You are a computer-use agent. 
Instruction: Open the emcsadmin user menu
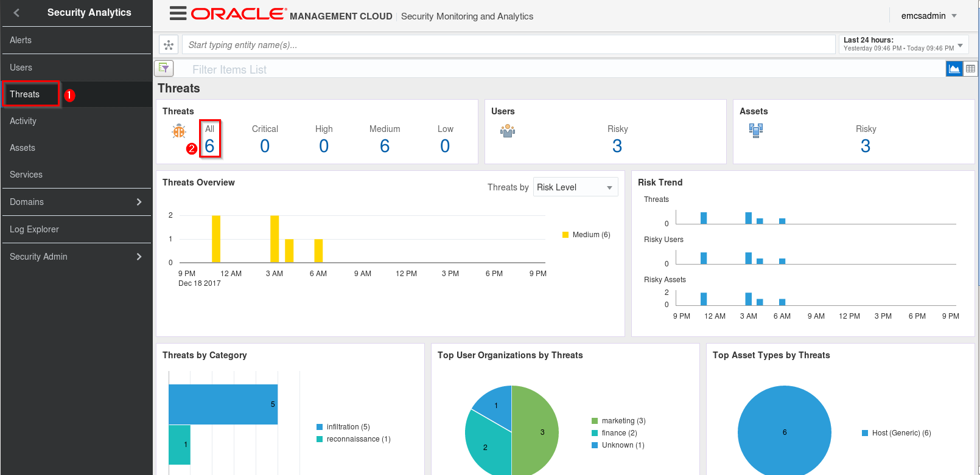click(x=929, y=16)
